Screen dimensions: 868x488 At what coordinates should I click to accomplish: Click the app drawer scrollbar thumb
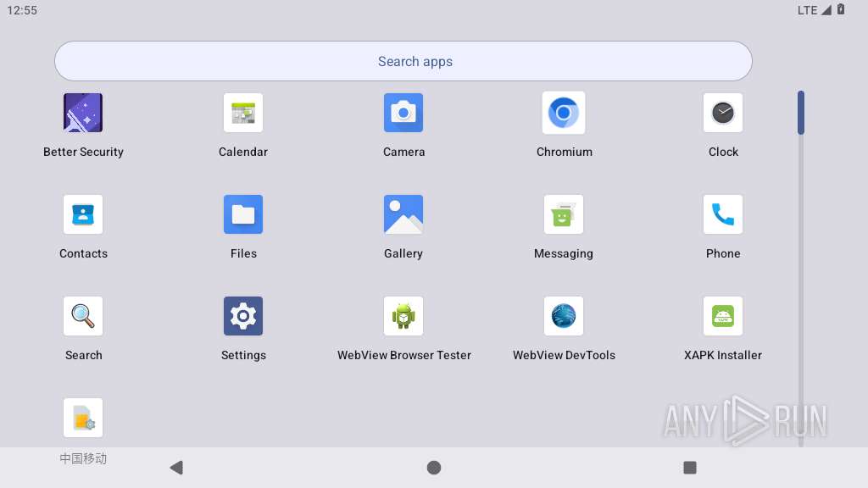click(800, 113)
